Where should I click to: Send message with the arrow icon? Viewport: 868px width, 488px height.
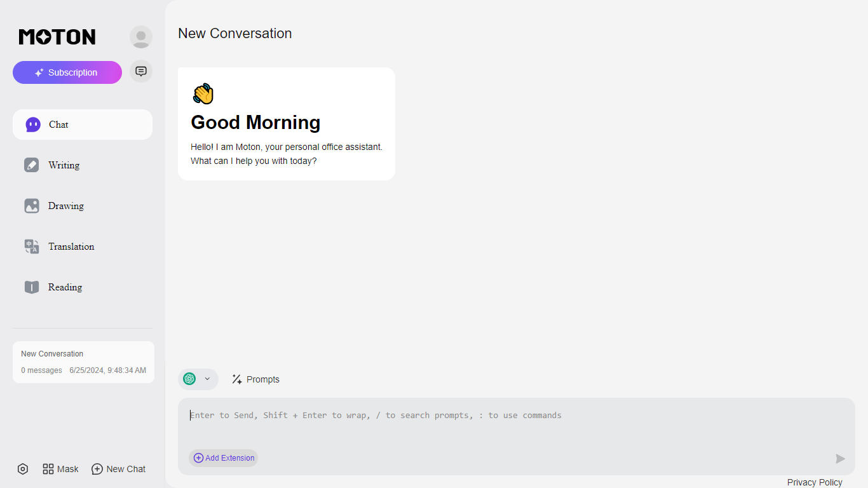[840, 459]
